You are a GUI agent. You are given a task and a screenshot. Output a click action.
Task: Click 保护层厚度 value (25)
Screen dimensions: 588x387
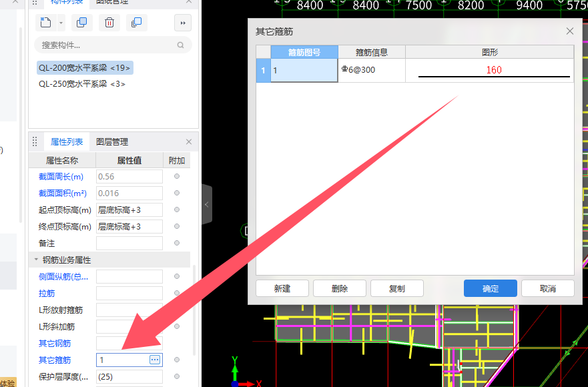[129, 377]
